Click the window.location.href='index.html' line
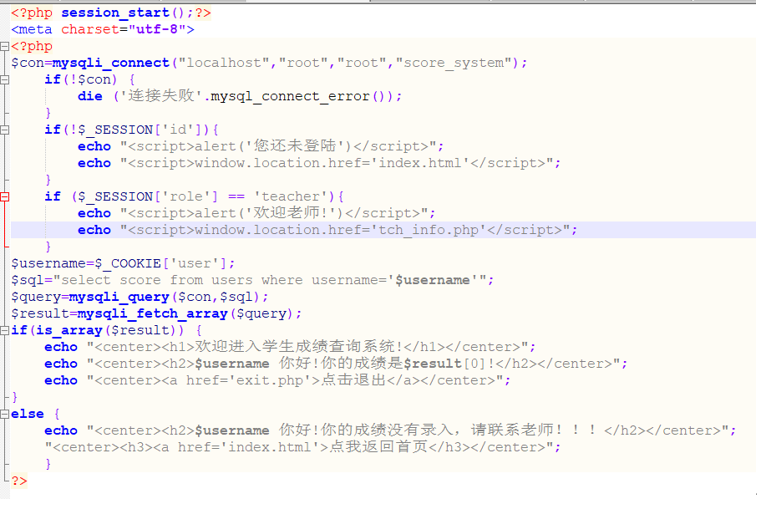 point(319,163)
